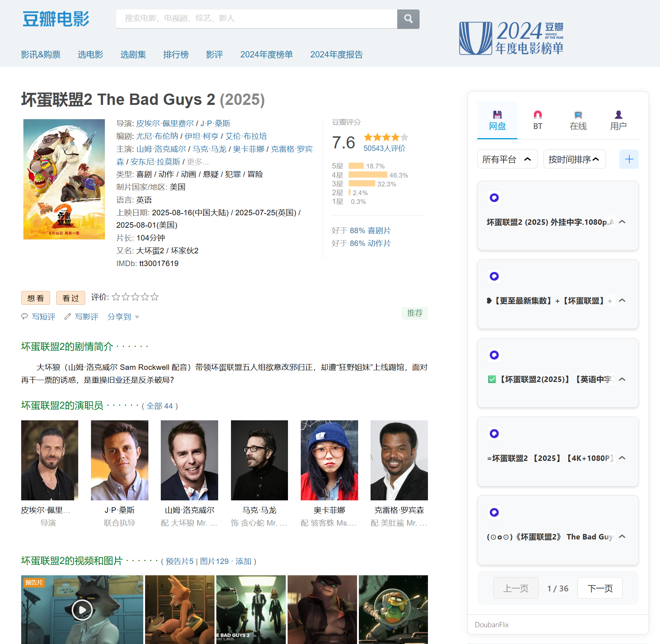The image size is (660, 644).
Task: Switch to the BT magnet tab
Action: pyautogui.click(x=538, y=120)
